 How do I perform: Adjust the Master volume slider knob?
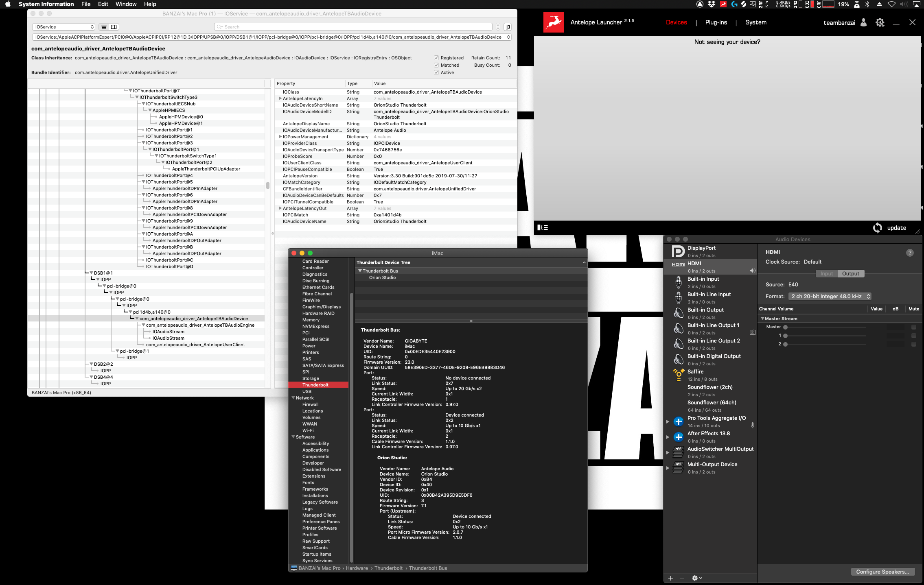786,327
